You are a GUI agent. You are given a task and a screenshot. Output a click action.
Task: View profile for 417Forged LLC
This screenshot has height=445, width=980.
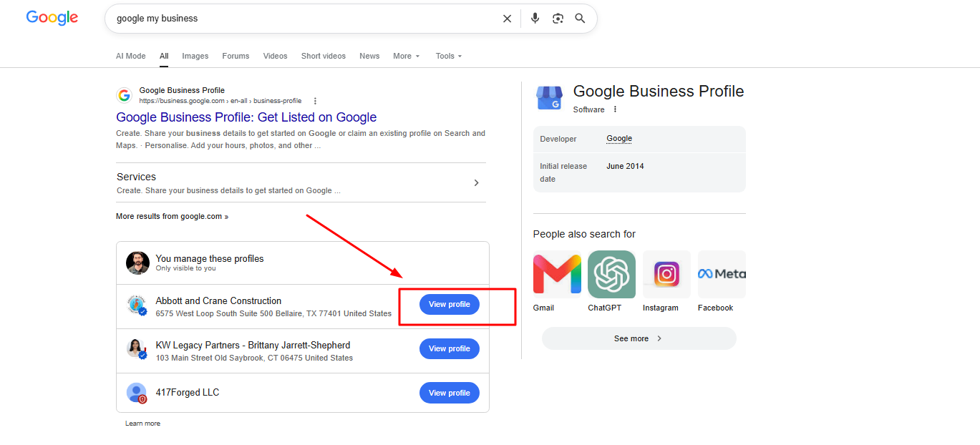pos(450,393)
